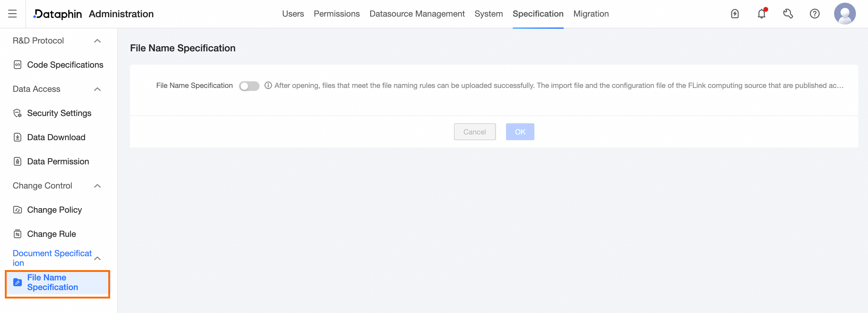This screenshot has width=868, height=313.
Task: Click the truncated file naming rules description
Action: click(x=559, y=86)
